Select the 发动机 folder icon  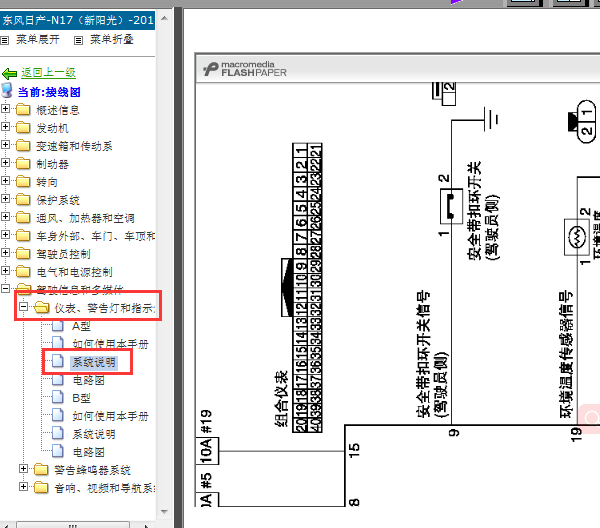23,128
